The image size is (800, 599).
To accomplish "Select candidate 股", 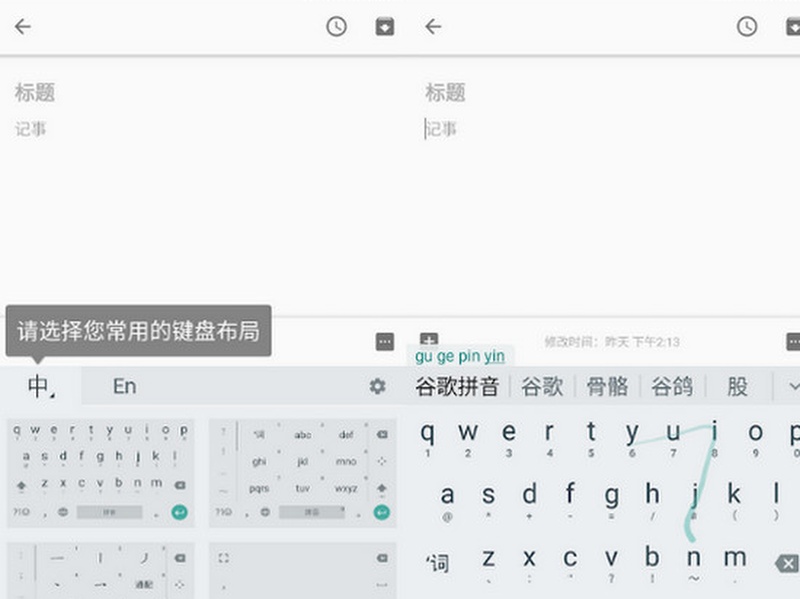I will click(737, 386).
